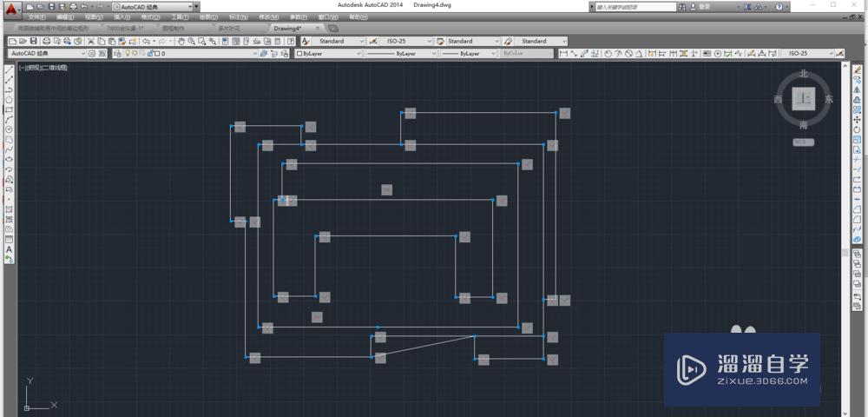Toggle layer 0 freeze sun icon
Image resolution: width=868 pixels, height=417 pixels.
[x=135, y=53]
